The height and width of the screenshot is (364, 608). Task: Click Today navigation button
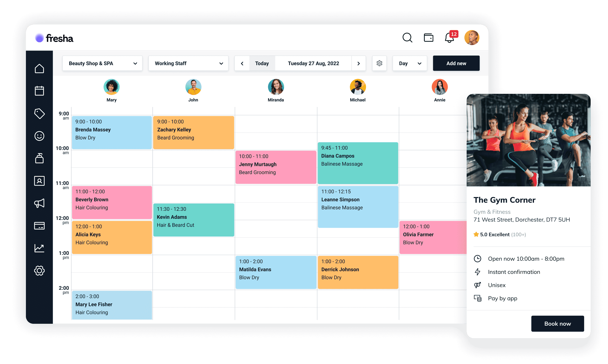[x=261, y=63]
